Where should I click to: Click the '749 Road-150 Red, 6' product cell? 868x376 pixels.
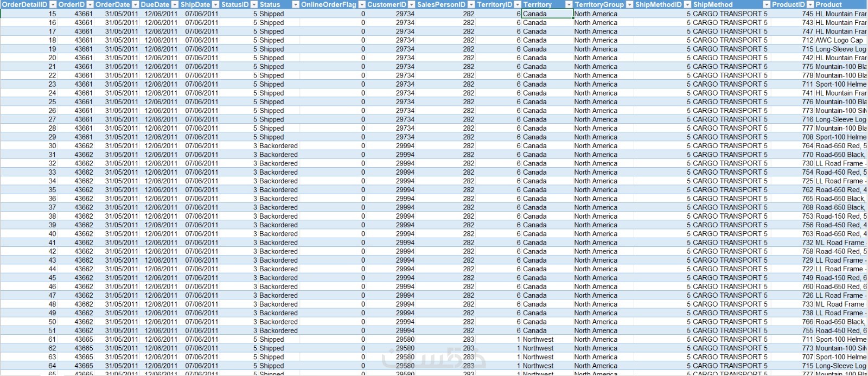tap(834, 277)
